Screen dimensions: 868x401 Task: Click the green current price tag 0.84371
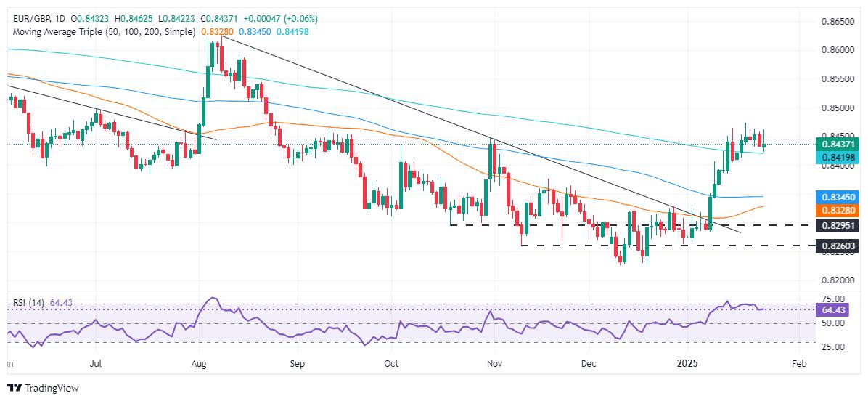click(837, 145)
